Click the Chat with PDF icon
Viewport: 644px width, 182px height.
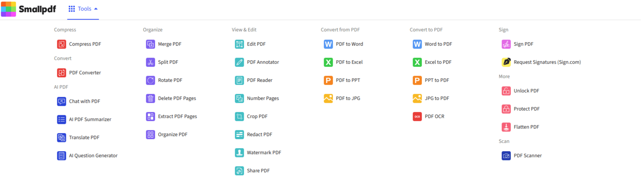pyautogui.click(x=61, y=101)
